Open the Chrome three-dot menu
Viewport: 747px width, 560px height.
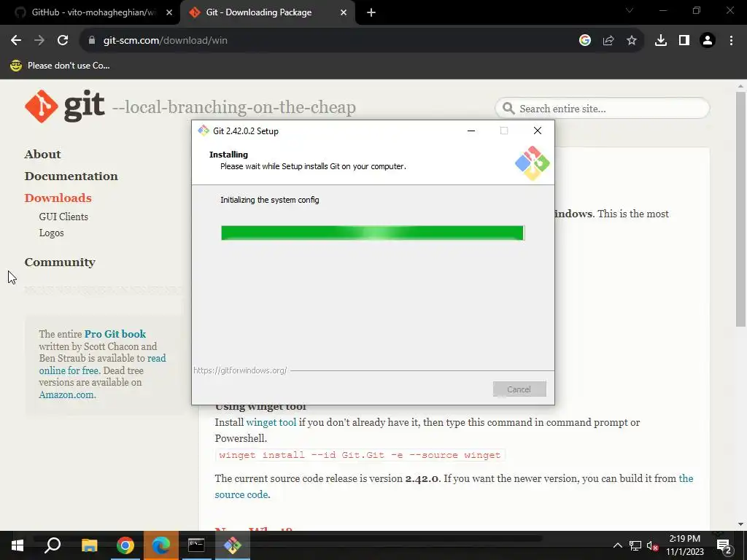pyautogui.click(x=731, y=41)
